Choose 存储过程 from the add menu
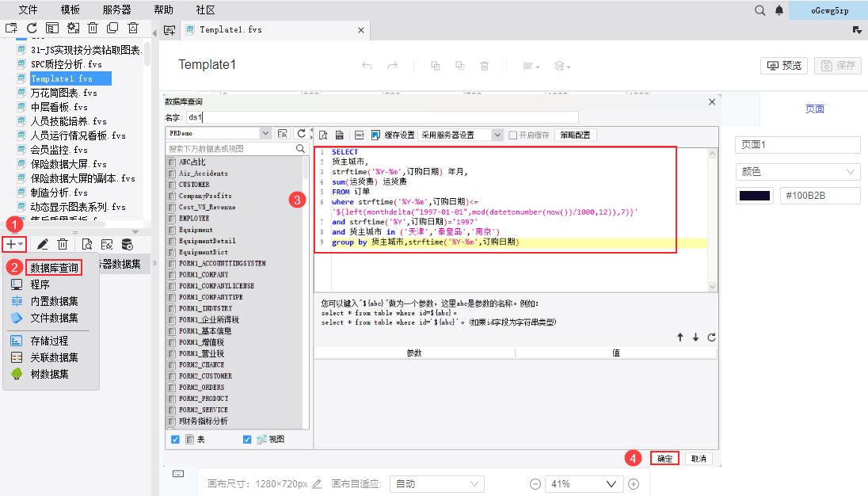The image size is (868, 496). click(49, 341)
